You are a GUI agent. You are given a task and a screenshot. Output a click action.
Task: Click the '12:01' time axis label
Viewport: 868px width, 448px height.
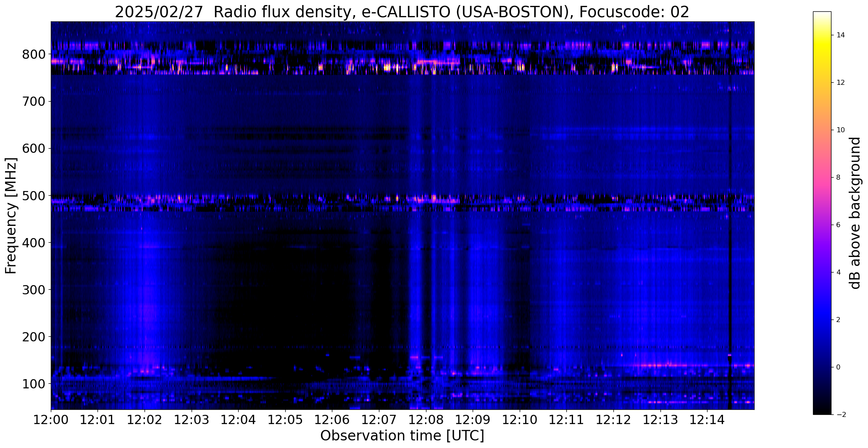pos(98,420)
